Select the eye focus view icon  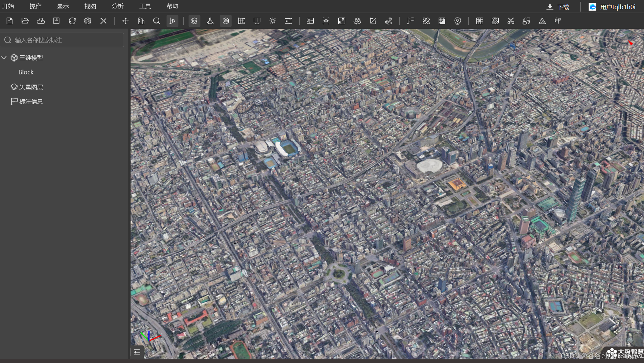326,21
